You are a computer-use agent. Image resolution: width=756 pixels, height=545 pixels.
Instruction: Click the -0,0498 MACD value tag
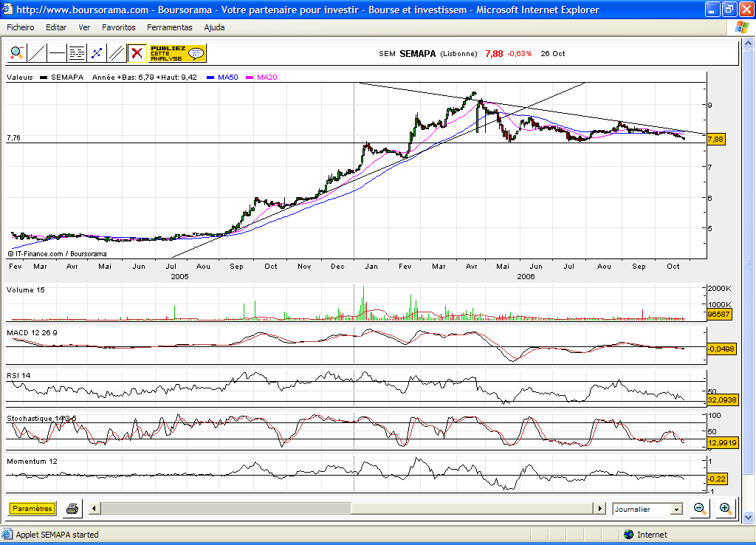(x=722, y=349)
